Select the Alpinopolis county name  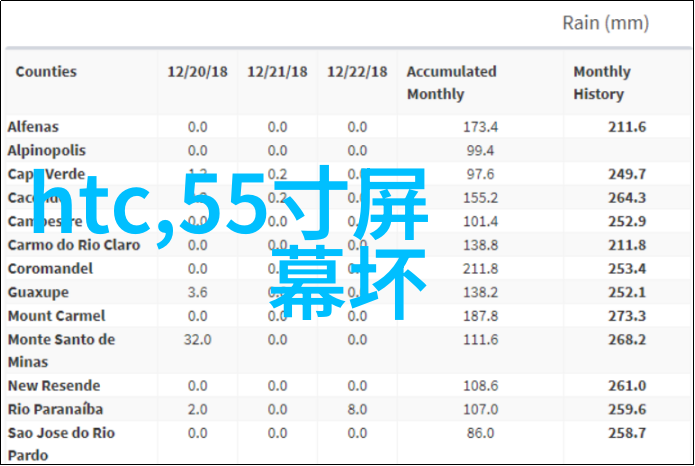click(47, 151)
